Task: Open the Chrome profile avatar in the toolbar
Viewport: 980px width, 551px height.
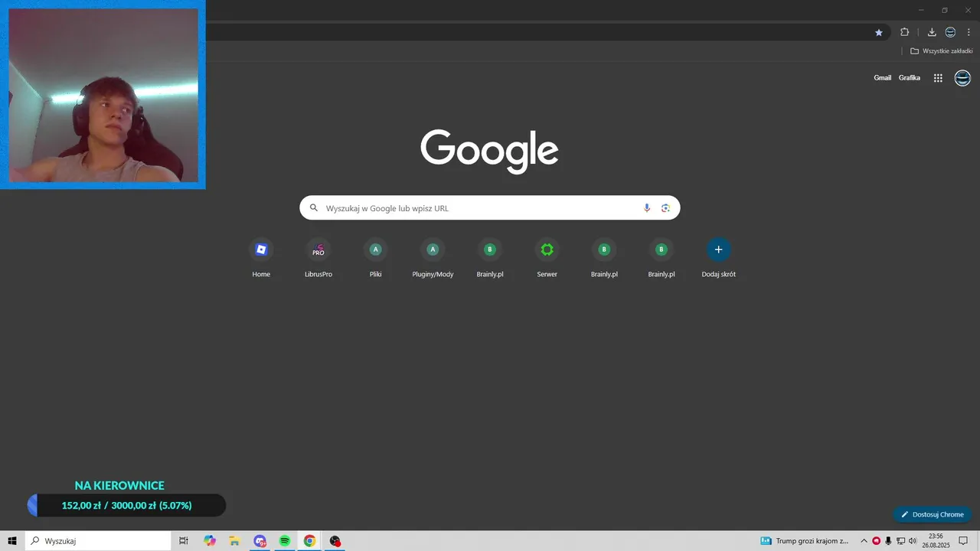Action: (x=950, y=32)
